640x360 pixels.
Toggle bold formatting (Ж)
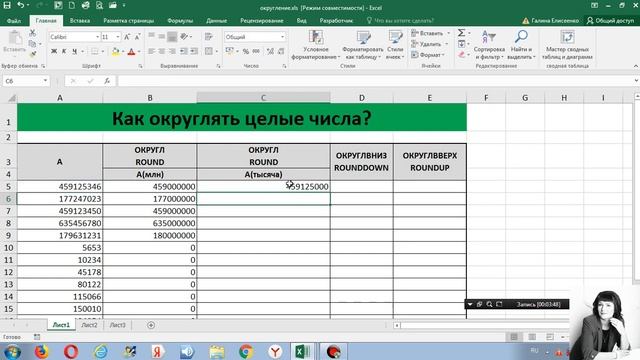pos(54,51)
